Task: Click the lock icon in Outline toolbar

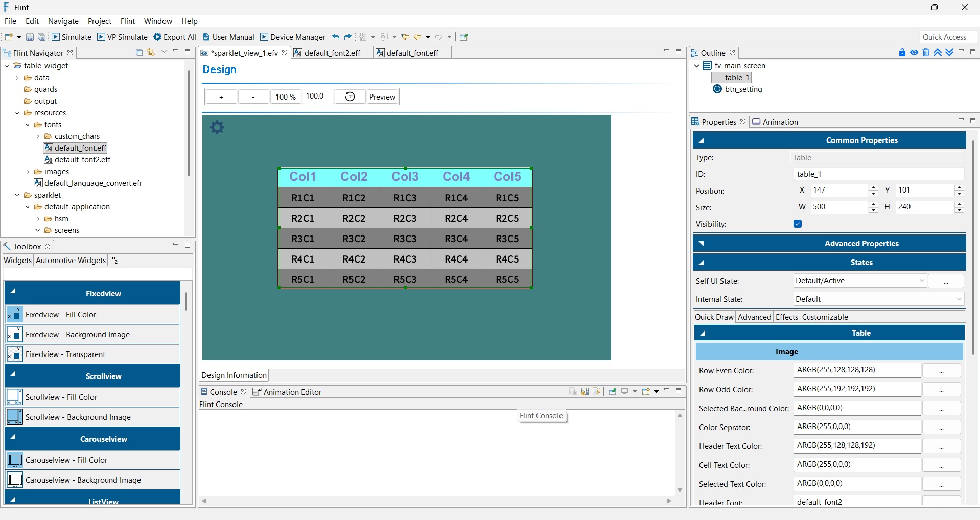Action: [902, 53]
